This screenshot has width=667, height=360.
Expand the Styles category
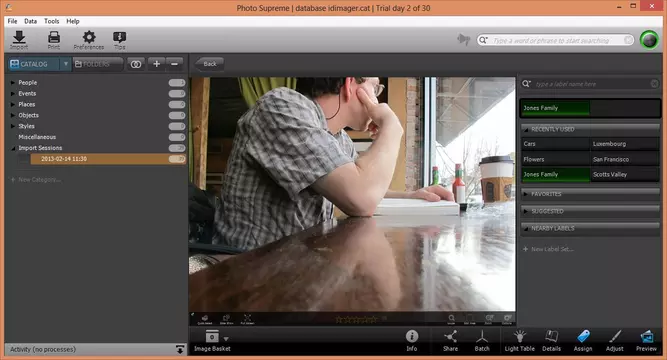pos(13,126)
